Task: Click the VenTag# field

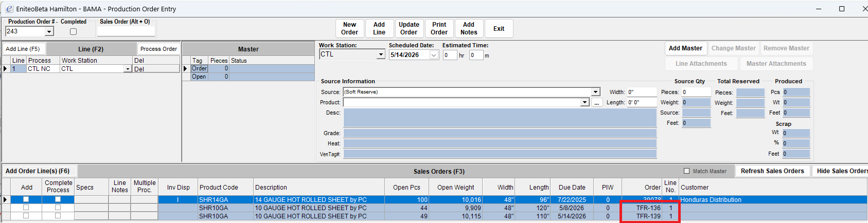Action: click(500, 154)
